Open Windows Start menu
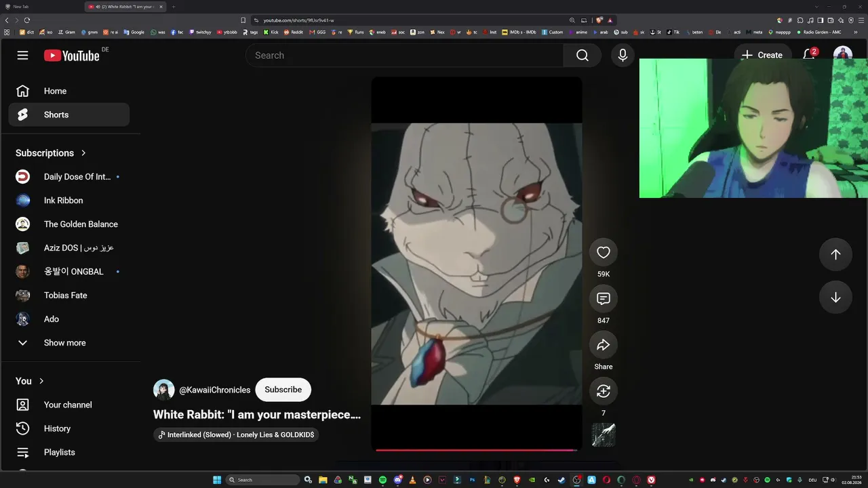The height and width of the screenshot is (488, 868). (x=217, y=480)
